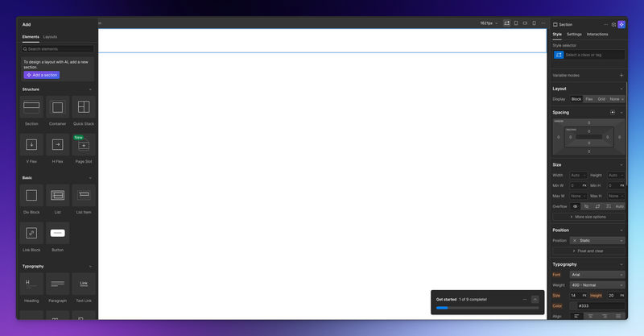Image resolution: width=644 pixels, height=336 pixels.
Task: Open more breakpoint options ellipsis in top bar
Action: coord(543,23)
